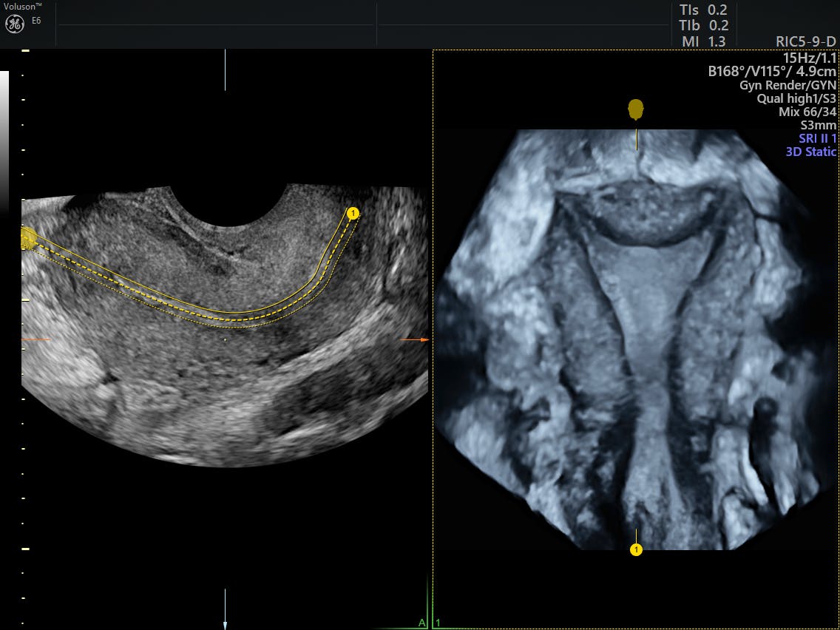The height and width of the screenshot is (630, 840).
Task: Select the green 'A' panel label
Action: pos(422,623)
